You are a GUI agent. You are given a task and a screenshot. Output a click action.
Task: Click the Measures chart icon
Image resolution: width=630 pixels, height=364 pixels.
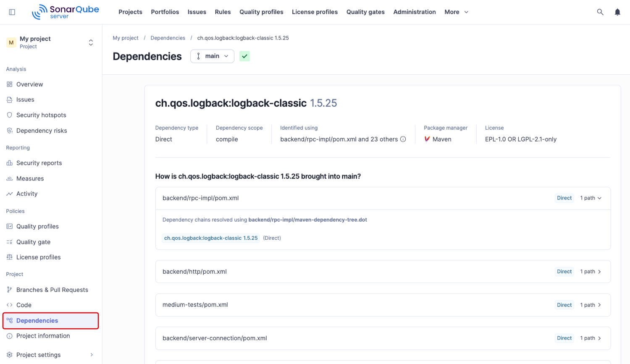tap(10, 178)
